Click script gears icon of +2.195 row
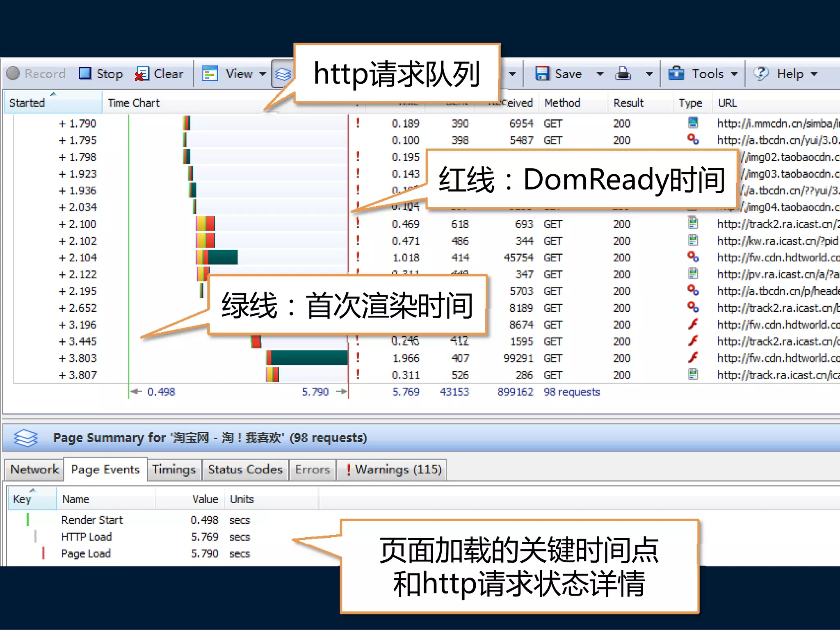The image size is (840, 630). click(693, 290)
